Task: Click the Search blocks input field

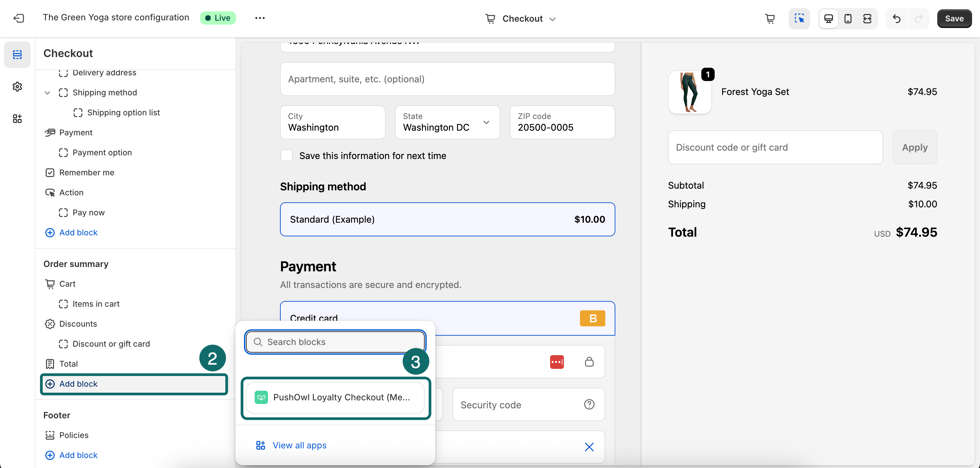Action: click(335, 342)
